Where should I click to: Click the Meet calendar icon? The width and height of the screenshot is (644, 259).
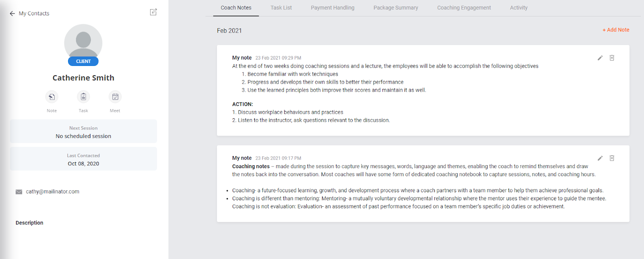(115, 97)
